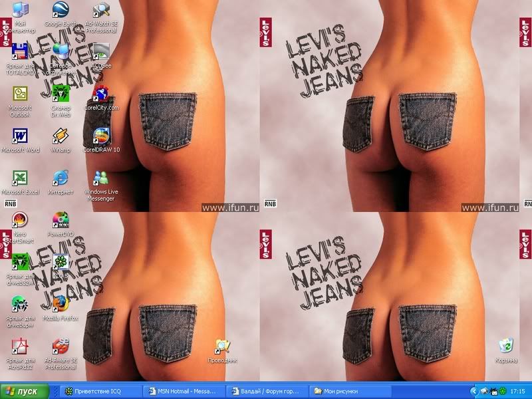Launch CorelDRAW 10 shortcut
This screenshot has width=532, height=399.
(x=101, y=136)
